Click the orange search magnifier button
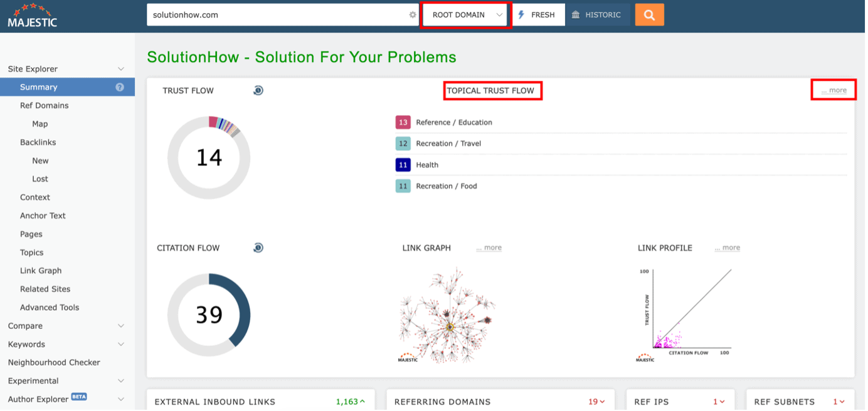Screen dimensions: 868x411 point(649,15)
